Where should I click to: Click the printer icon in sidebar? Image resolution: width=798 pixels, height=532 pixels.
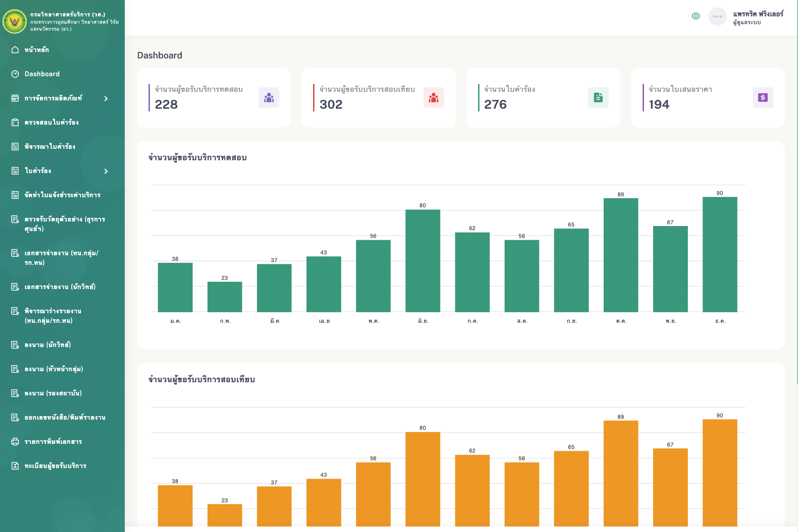[x=15, y=442]
